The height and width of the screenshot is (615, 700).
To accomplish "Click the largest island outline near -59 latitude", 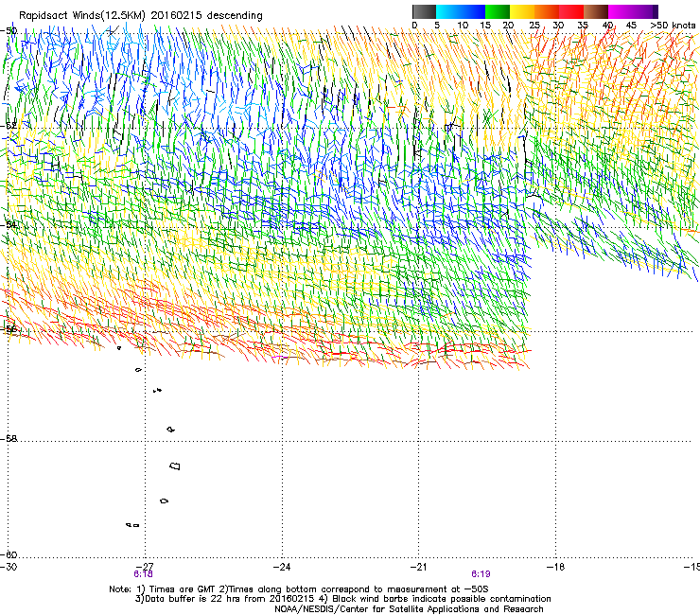I will pyautogui.click(x=175, y=466).
